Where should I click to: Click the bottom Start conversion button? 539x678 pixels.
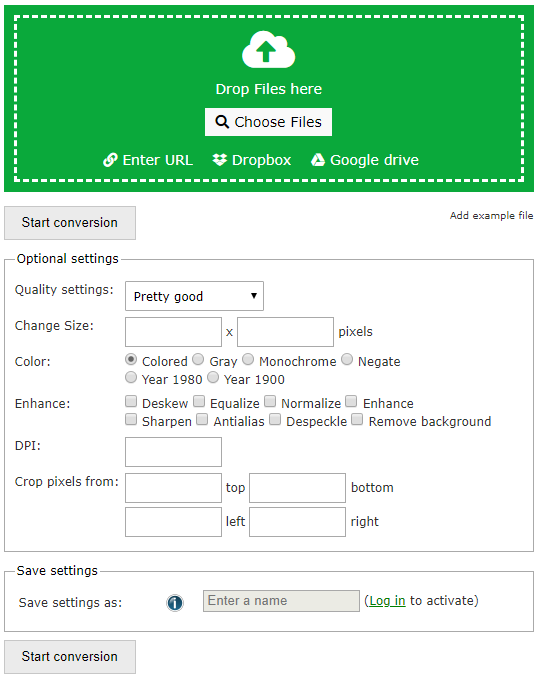tap(70, 657)
